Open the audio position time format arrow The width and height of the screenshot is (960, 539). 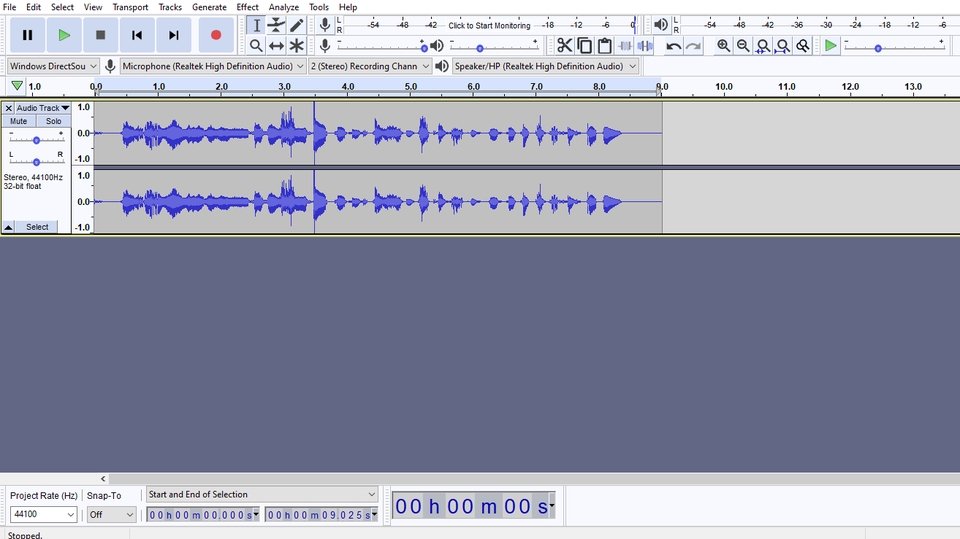(x=551, y=506)
